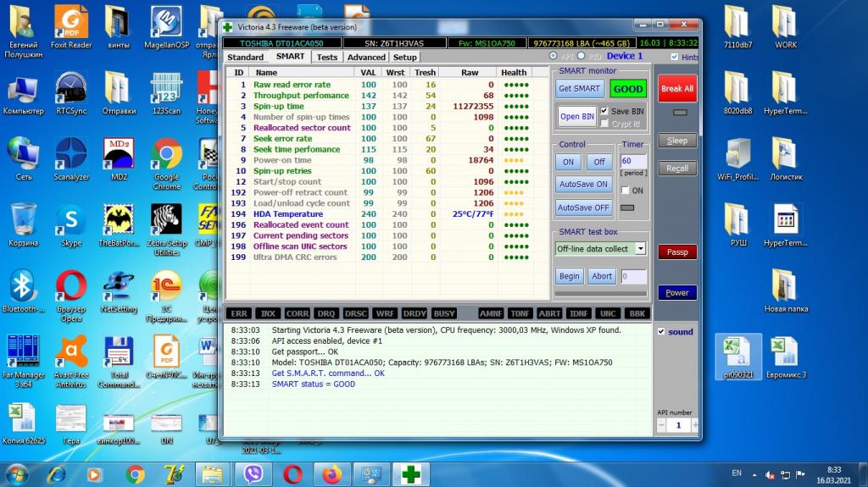This screenshot has height=487, width=868.
Task: Open Total Commander desktop icon
Action: (119, 362)
